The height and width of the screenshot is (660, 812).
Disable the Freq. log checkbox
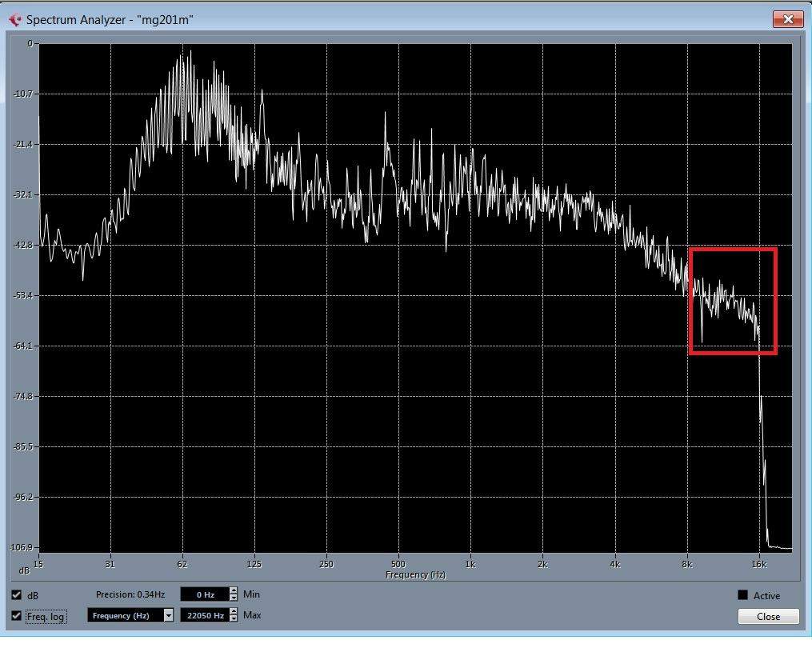point(17,616)
